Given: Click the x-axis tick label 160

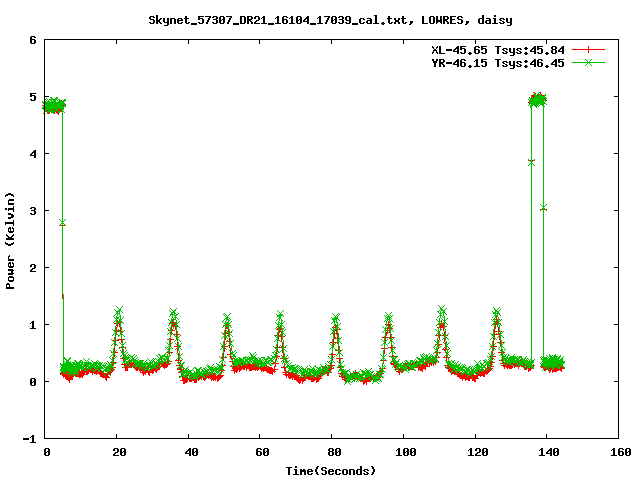Looking at the screenshot, I should click(x=621, y=452).
